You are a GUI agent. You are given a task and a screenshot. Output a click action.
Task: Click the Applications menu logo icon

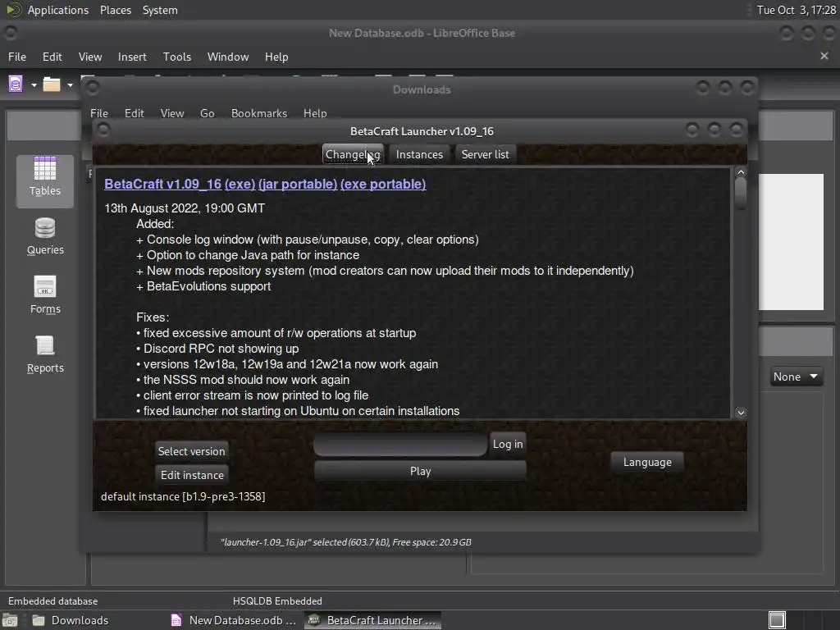(13, 10)
